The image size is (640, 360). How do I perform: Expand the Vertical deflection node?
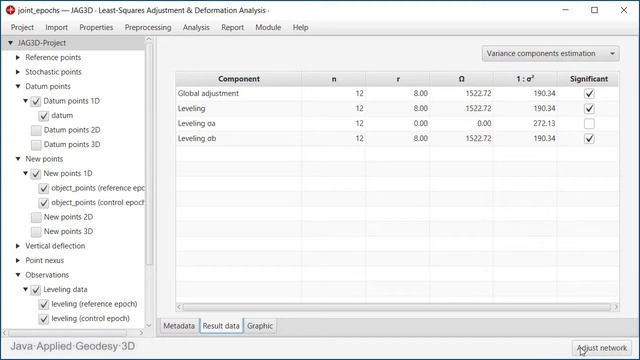(18, 246)
